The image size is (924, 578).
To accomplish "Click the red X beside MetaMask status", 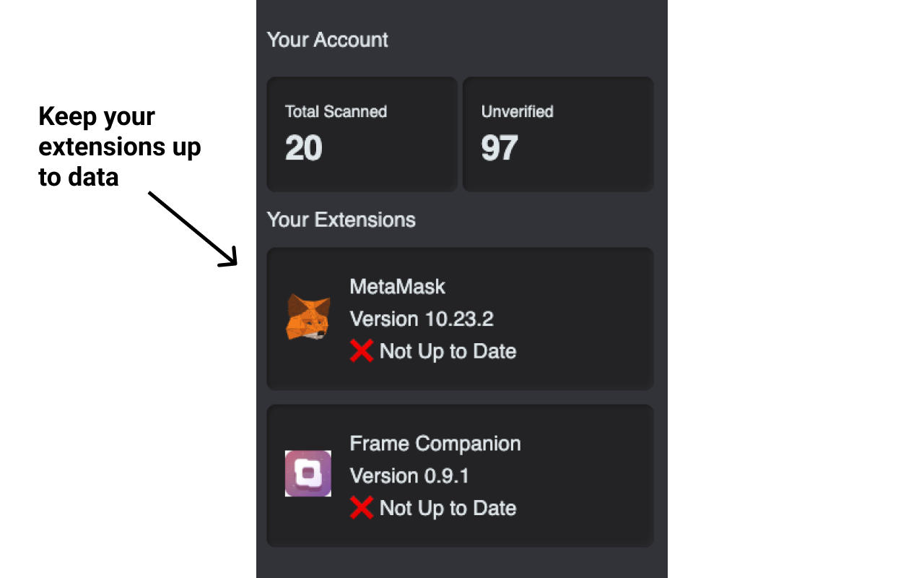I will 362,351.
